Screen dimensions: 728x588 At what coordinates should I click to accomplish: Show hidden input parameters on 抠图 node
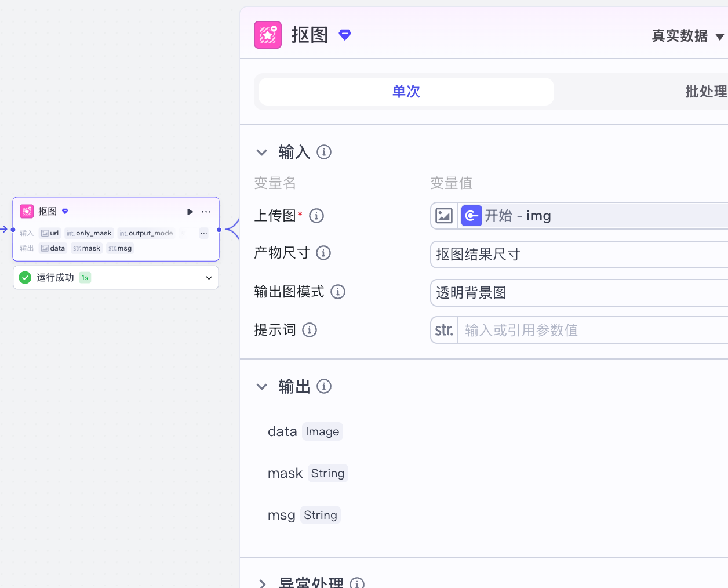203,233
